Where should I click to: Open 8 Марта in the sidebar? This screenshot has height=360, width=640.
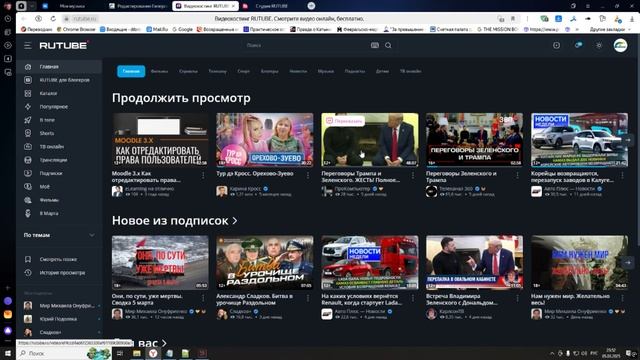point(59,213)
